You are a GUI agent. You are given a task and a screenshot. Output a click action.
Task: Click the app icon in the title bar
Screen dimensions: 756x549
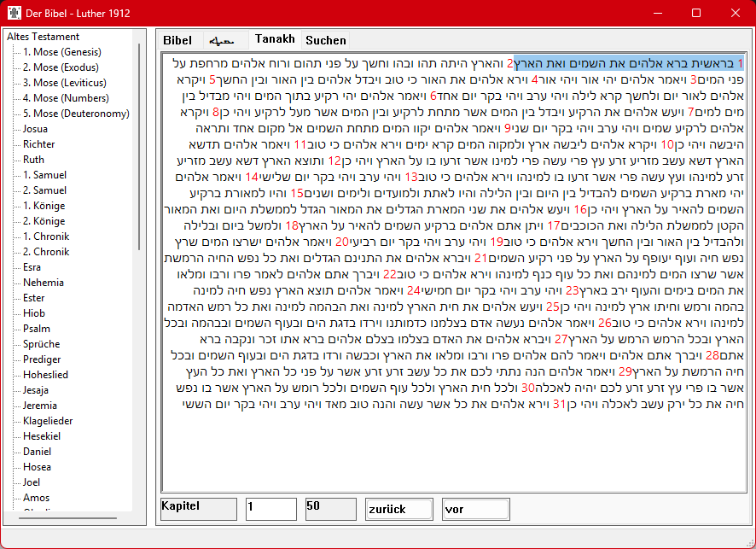(x=11, y=13)
